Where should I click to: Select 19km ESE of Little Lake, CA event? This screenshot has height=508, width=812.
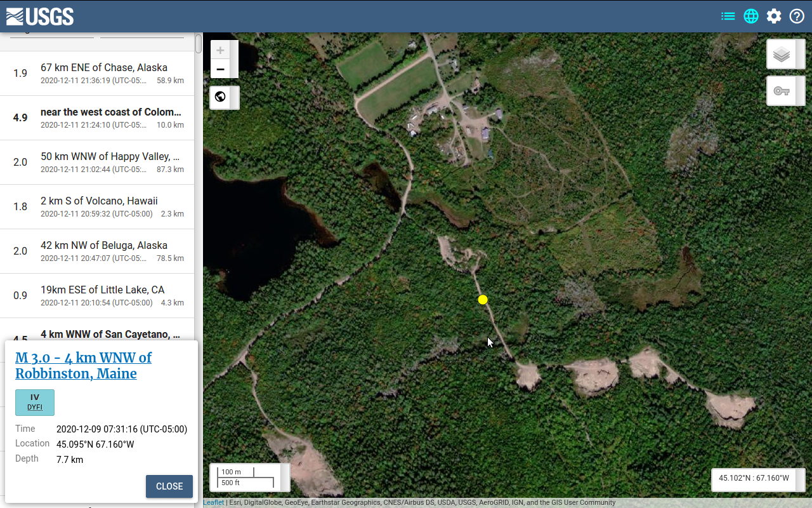click(x=96, y=296)
